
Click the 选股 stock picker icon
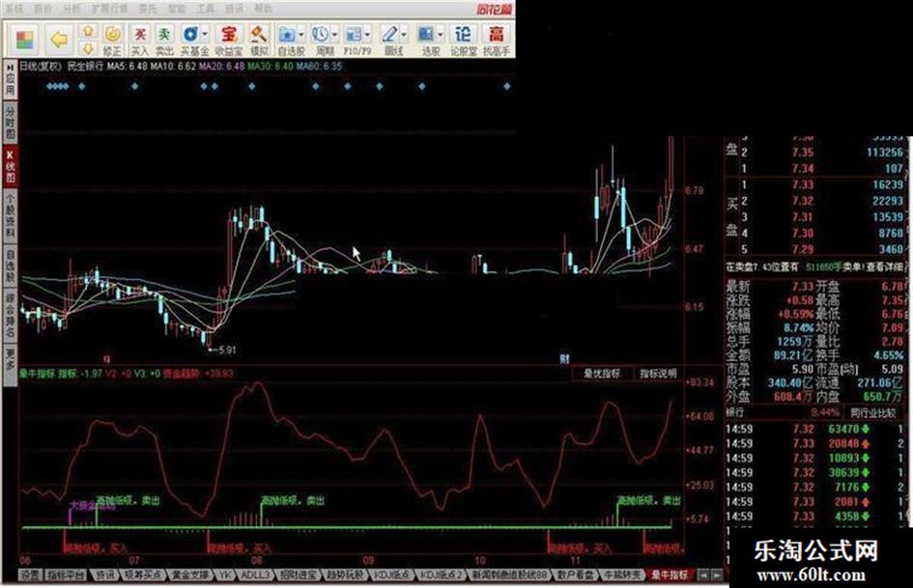(426, 35)
